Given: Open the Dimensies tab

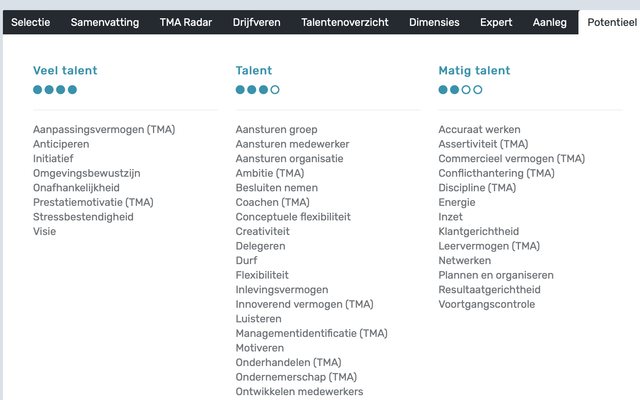Looking at the screenshot, I should pos(434,22).
